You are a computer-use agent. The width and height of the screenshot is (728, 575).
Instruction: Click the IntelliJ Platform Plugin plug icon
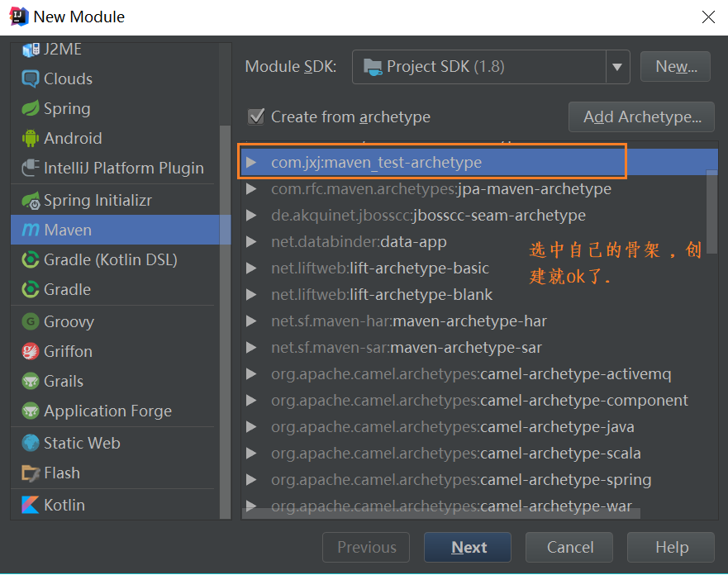pyautogui.click(x=31, y=168)
